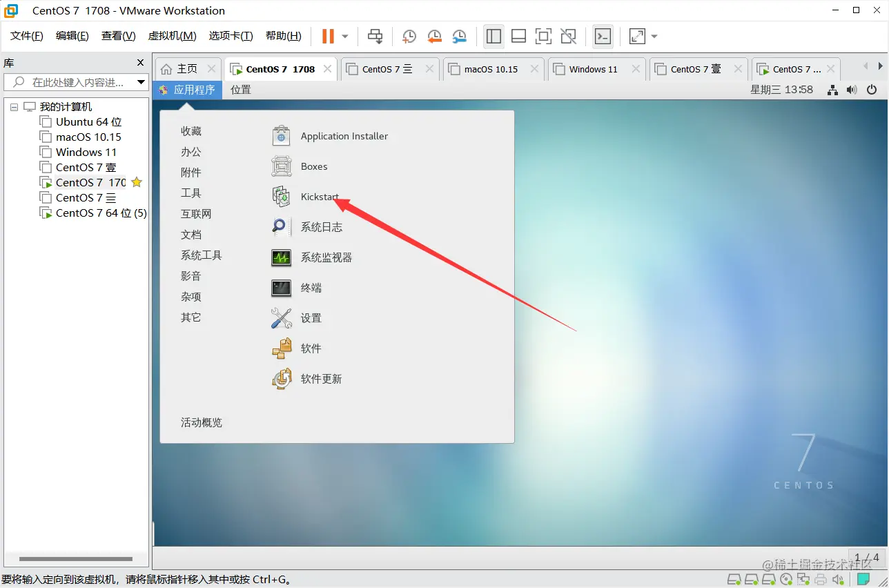Image resolution: width=889 pixels, height=588 pixels.
Task: Open 软件更新 software update
Action: pos(307,379)
